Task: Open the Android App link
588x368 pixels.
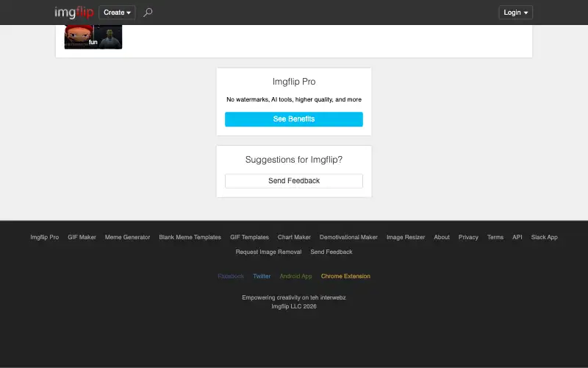Action: (x=296, y=277)
